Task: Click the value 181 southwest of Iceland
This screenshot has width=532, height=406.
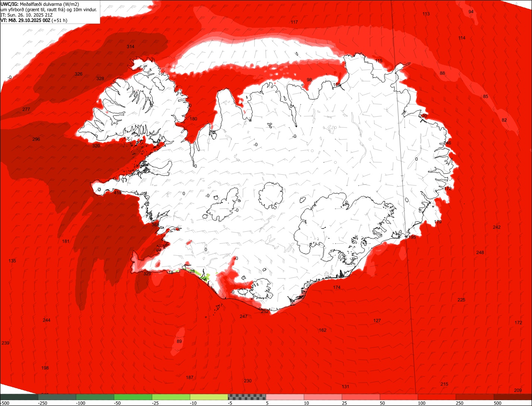Action: [x=66, y=241]
